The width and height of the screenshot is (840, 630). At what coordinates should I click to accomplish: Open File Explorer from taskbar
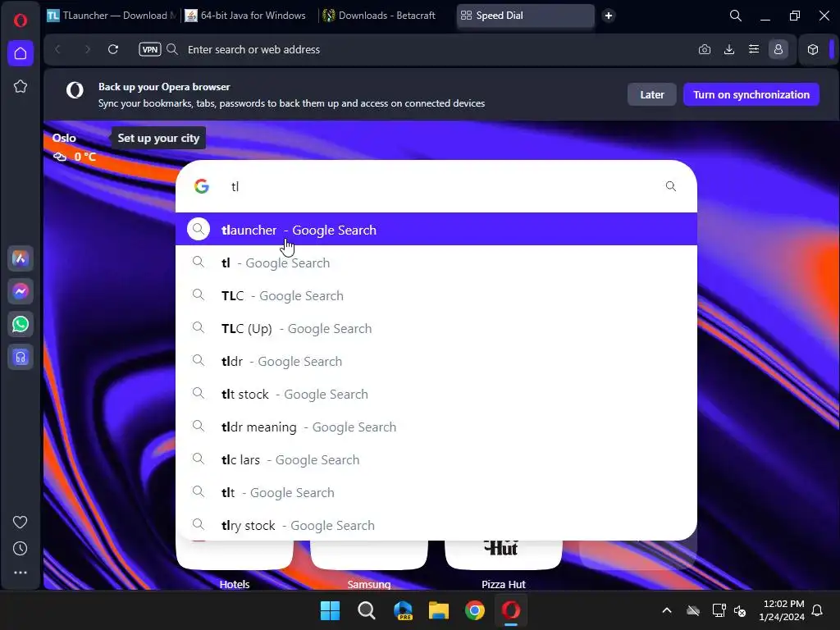tap(439, 610)
